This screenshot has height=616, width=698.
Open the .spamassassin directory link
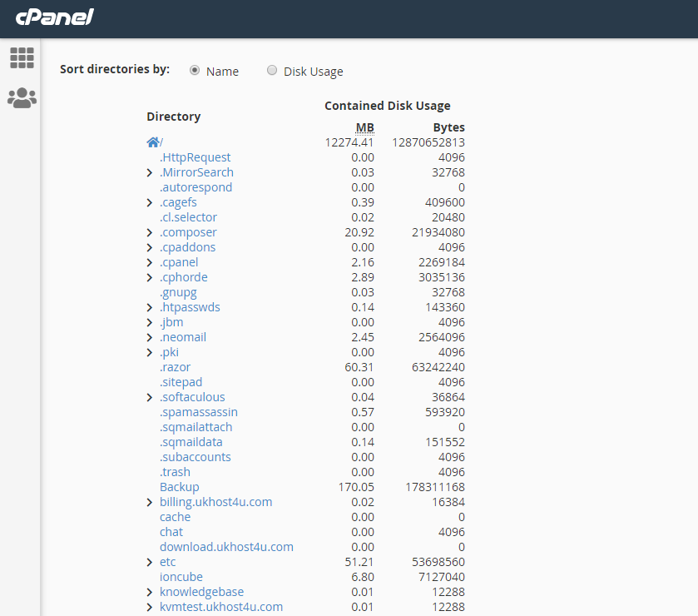pyautogui.click(x=199, y=412)
